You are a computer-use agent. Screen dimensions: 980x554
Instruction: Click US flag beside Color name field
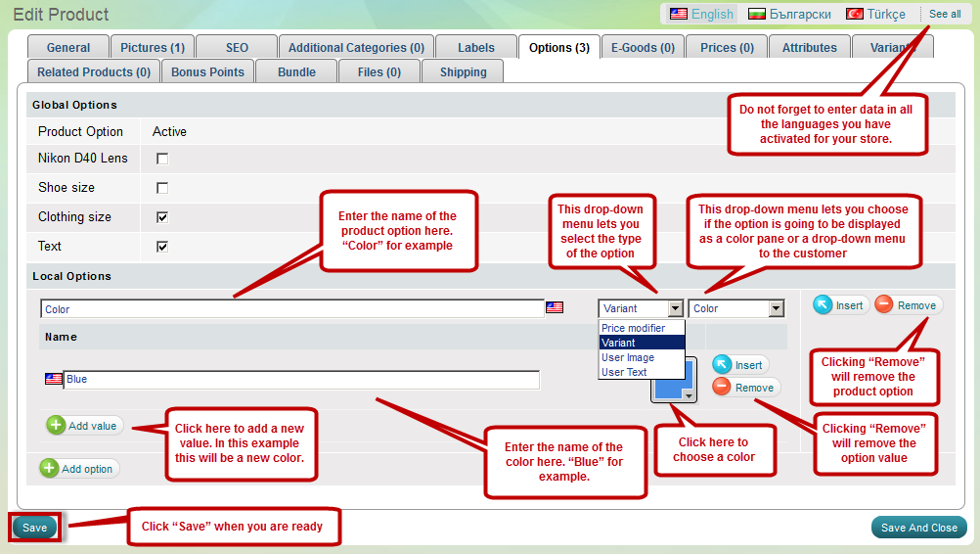pyautogui.click(x=555, y=308)
